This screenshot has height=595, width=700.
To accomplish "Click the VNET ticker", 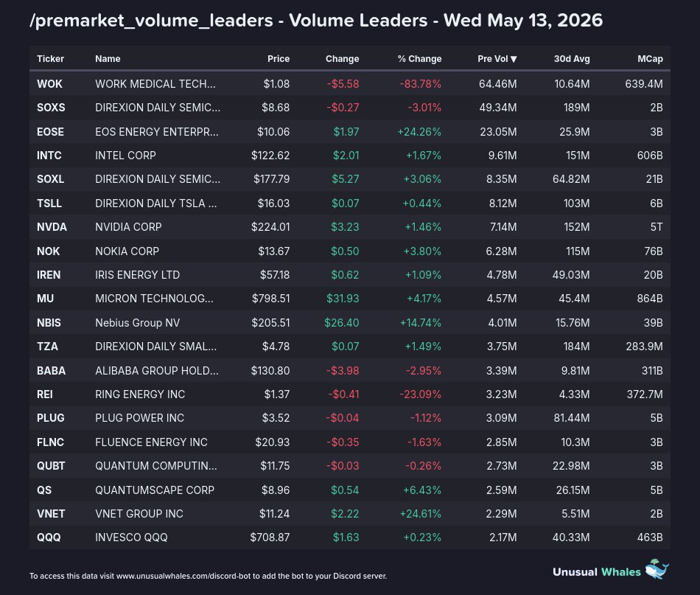I will tap(51, 514).
